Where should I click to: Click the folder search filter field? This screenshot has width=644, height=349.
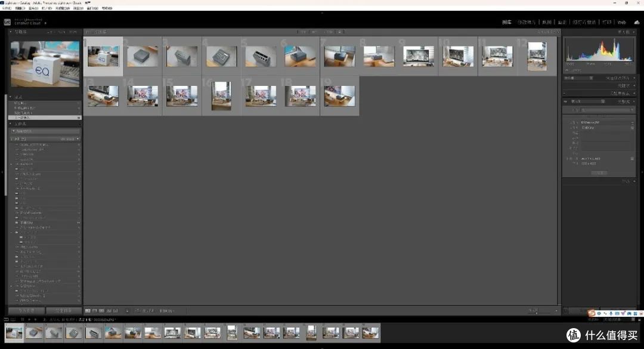click(45, 131)
